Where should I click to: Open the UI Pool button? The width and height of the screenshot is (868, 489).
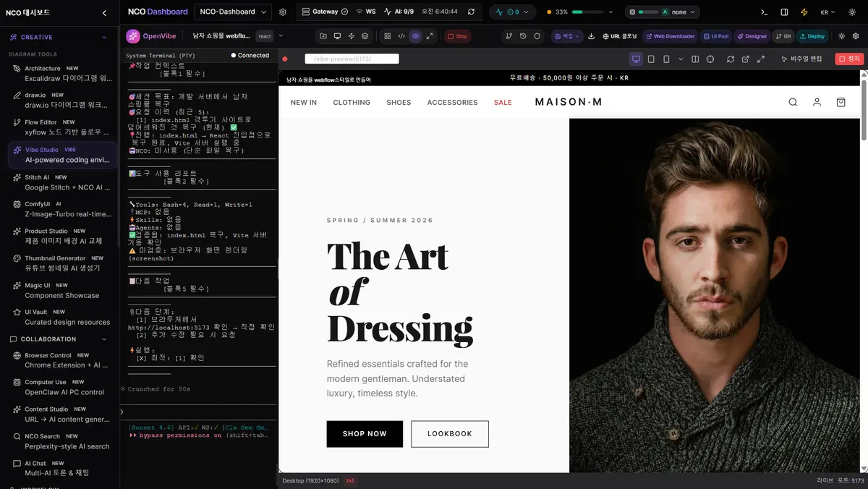pos(715,36)
